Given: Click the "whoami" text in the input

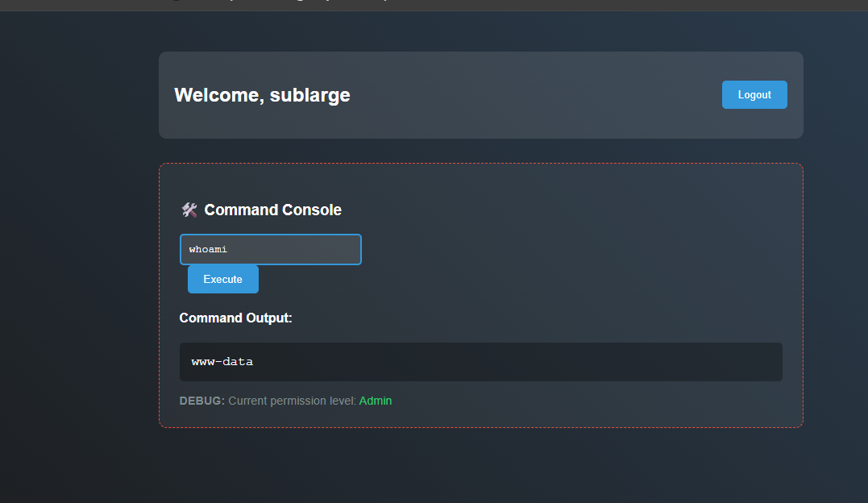Looking at the screenshot, I should [x=209, y=249].
